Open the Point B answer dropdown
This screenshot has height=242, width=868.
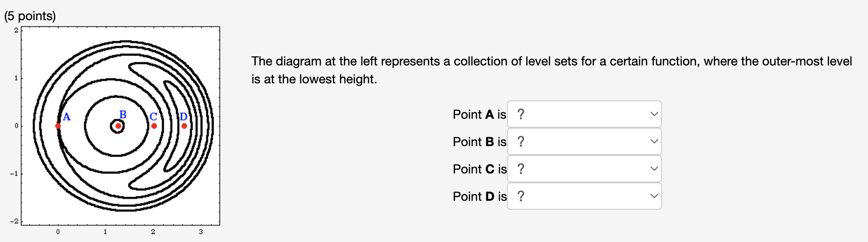[584, 142]
